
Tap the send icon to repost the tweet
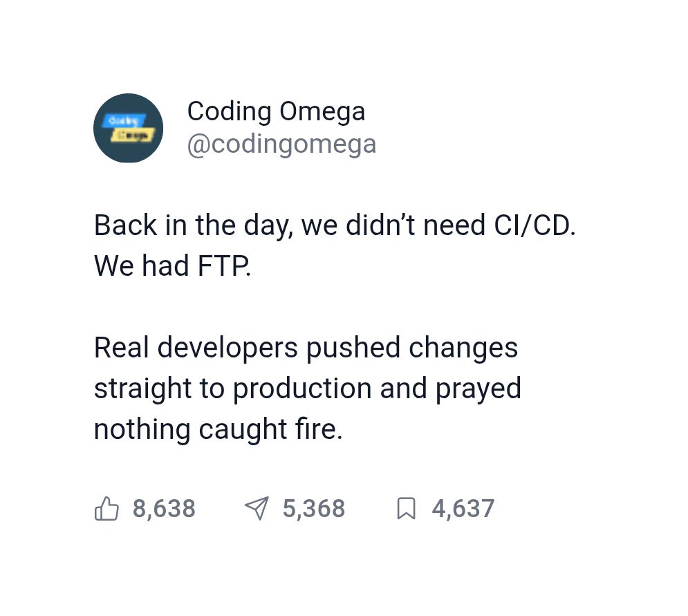257,508
